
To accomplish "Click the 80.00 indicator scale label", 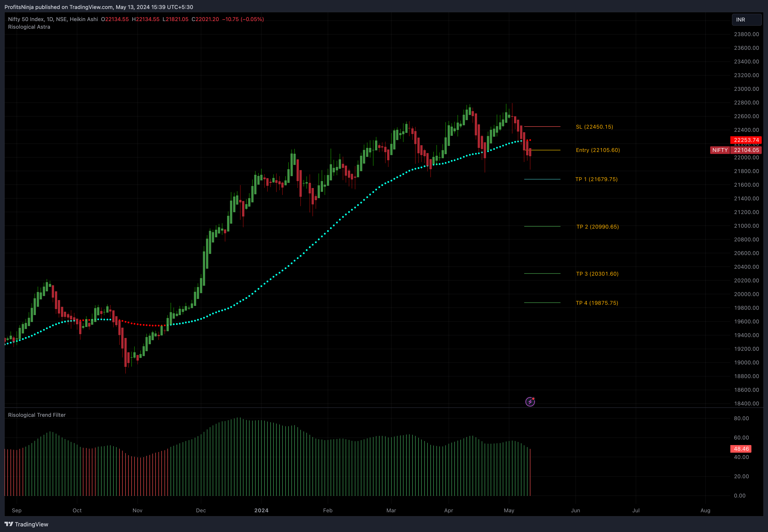I will point(741,418).
